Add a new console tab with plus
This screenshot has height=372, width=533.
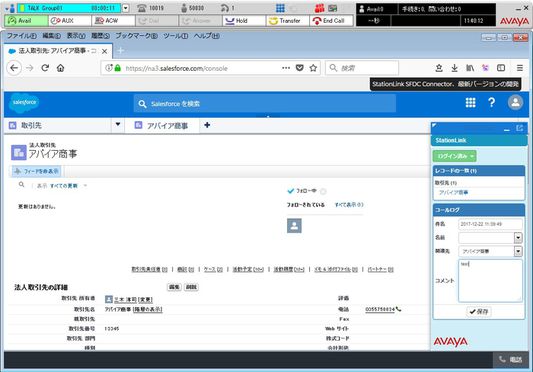pos(207,125)
